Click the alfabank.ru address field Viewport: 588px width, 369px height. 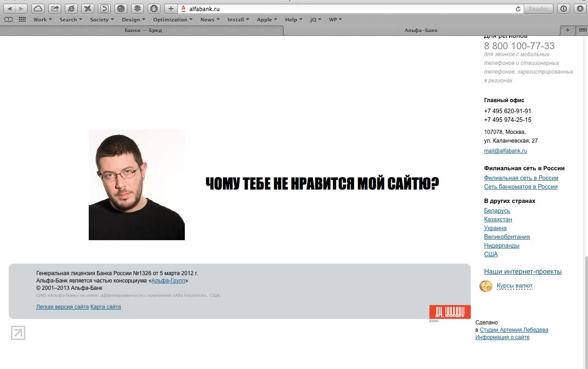352,9
